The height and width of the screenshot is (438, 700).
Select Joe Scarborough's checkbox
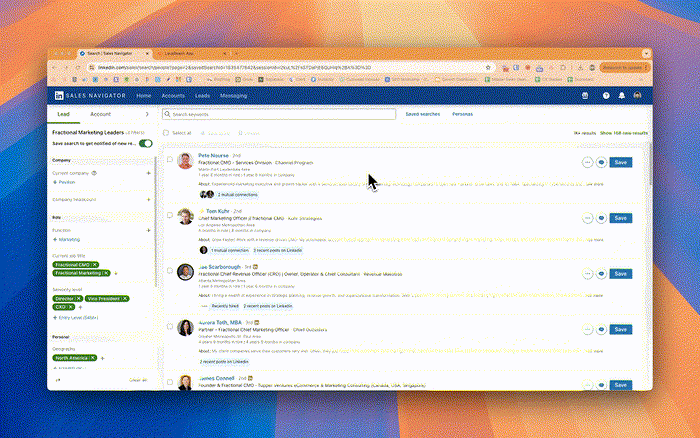(170, 271)
